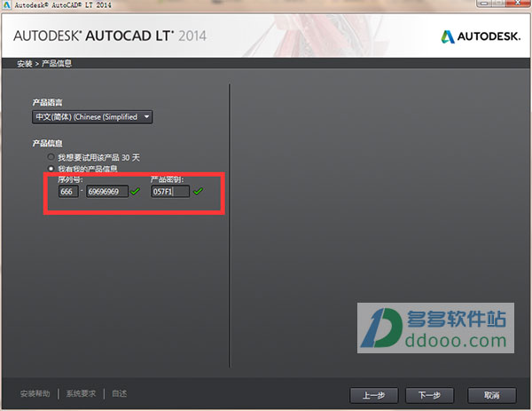Screen dimensions: 532x411
Task: Select the 30-day trial radio option
Action: (51, 157)
